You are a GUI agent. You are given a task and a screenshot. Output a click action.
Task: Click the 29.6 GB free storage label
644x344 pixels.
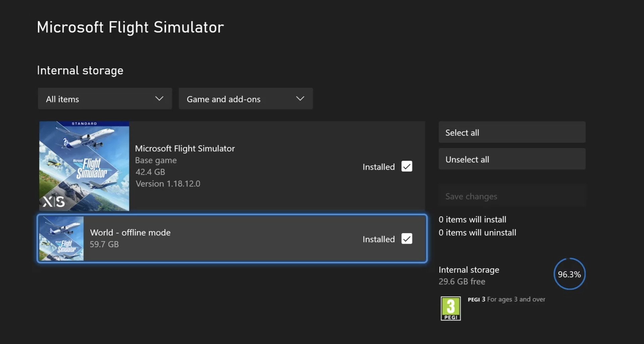point(462,281)
